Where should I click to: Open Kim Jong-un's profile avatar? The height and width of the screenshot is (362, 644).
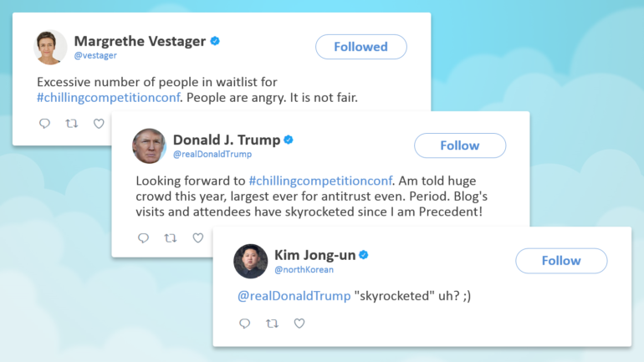(x=251, y=262)
